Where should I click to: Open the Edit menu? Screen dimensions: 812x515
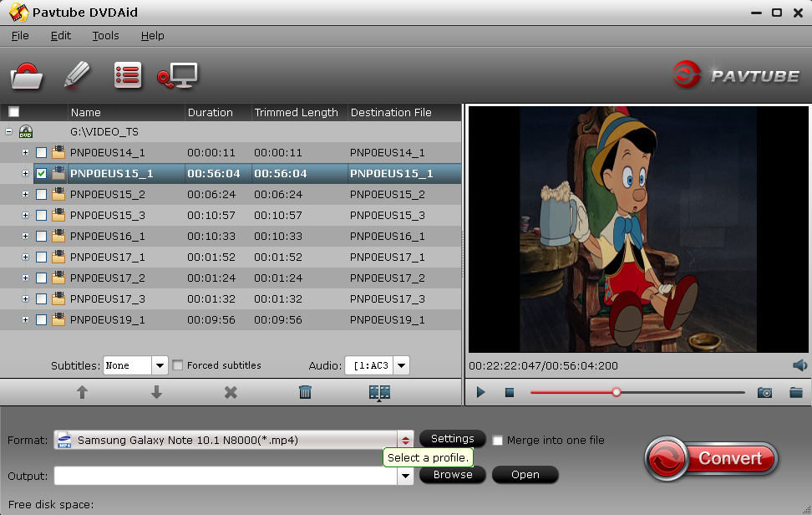61,36
